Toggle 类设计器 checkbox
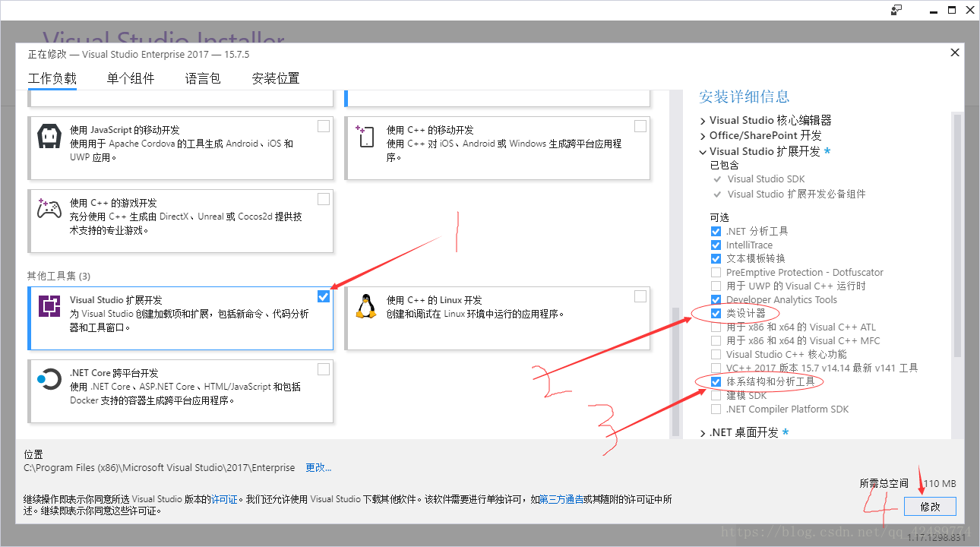The image size is (980, 547). 716,313
